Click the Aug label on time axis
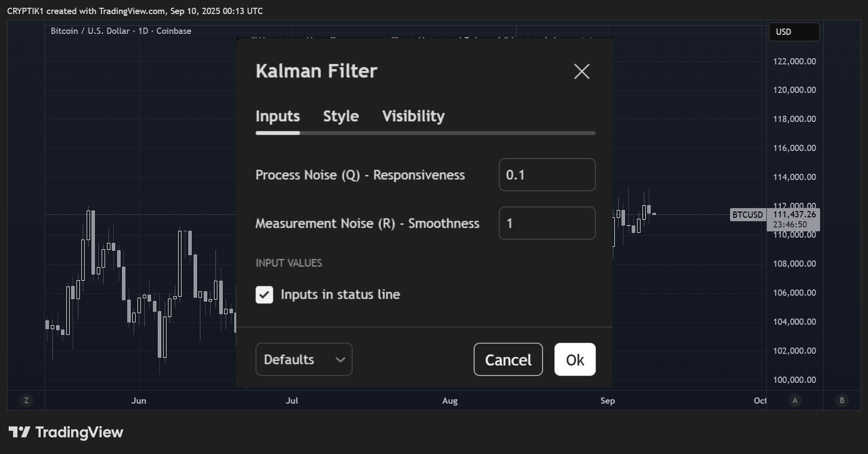Viewport: 868px width, 454px height. click(x=450, y=401)
